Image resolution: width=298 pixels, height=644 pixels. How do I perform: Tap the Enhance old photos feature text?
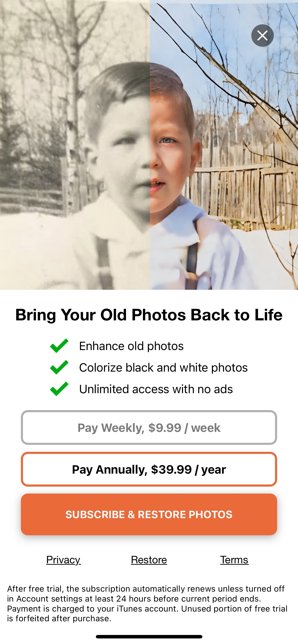click(131, 346)
